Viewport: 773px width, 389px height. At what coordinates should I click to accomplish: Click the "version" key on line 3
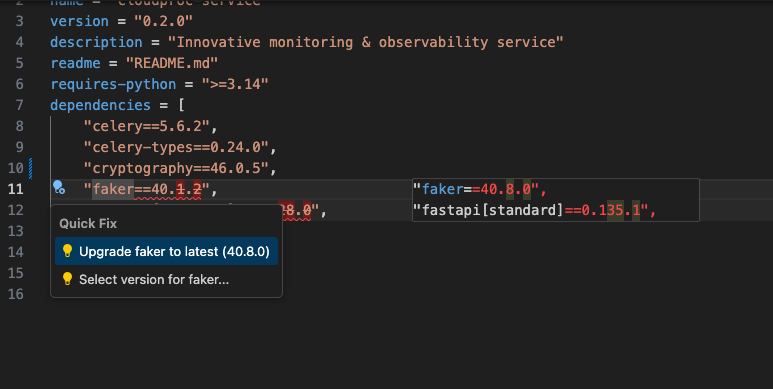79,21
